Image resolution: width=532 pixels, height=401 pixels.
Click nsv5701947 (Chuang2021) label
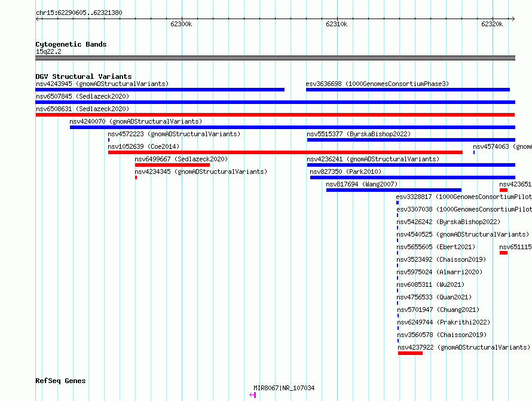(x=438, y=310)
